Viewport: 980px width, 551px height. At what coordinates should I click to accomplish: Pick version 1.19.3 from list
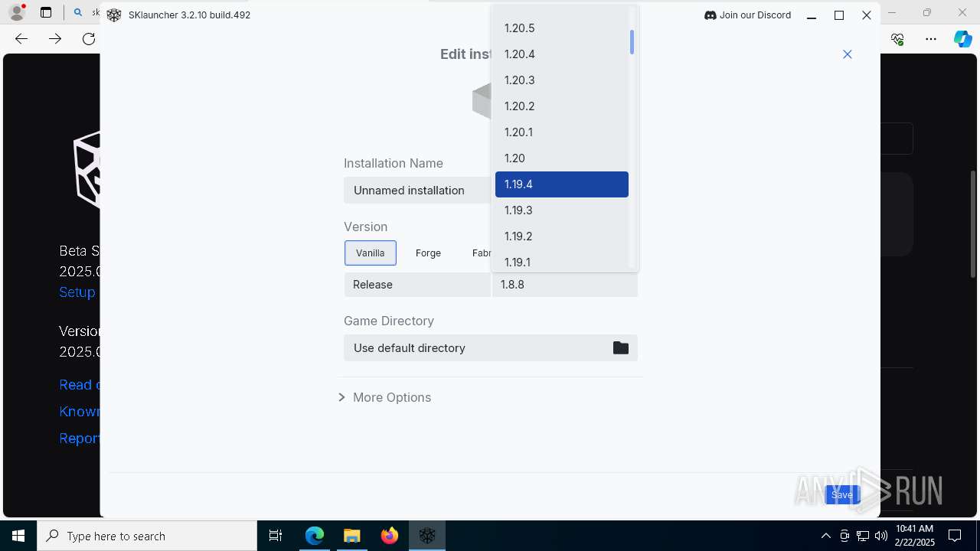(x=561, y=210)
